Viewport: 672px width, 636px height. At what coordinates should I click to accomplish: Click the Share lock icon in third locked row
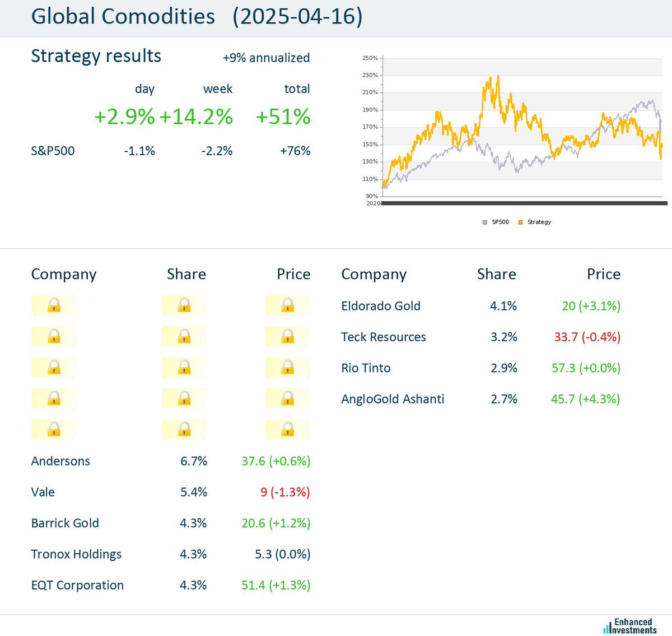(x=184, y=368)
